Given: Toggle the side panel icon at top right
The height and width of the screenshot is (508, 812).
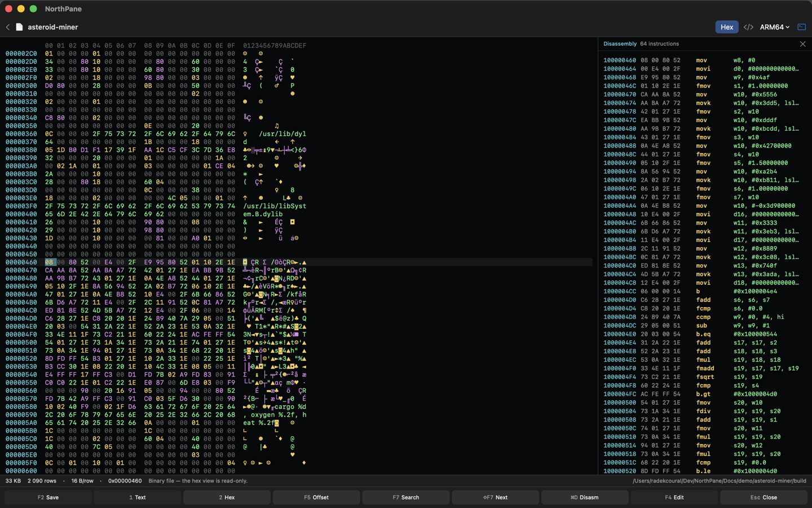Looking at the screenshot, I should coord(801,27).
